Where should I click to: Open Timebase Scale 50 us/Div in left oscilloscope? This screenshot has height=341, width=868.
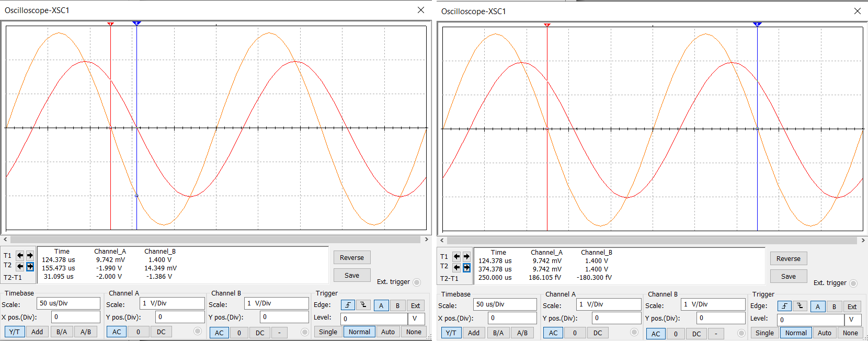(x=68, y=303)
